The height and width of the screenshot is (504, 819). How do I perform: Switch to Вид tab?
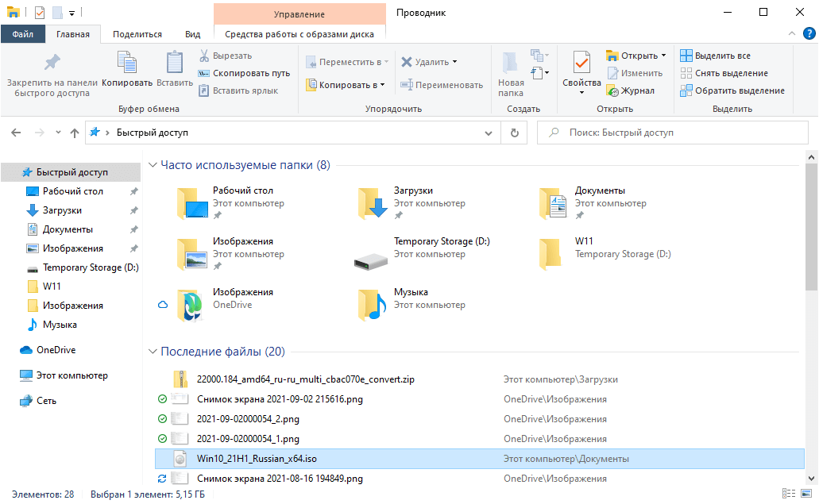[193, 34]
